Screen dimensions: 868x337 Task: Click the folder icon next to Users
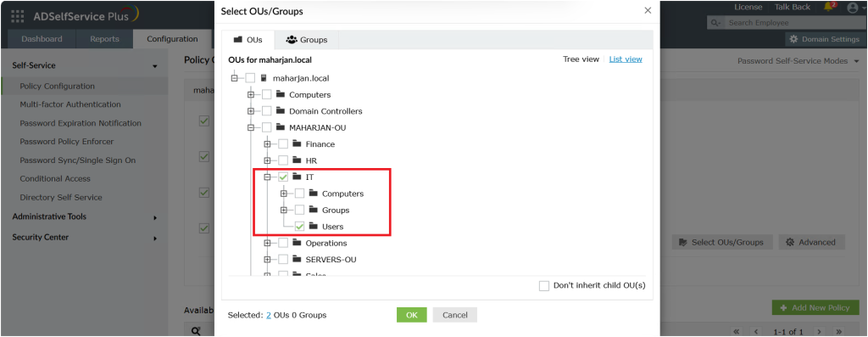pyautogui.click(x=313, y=226)
